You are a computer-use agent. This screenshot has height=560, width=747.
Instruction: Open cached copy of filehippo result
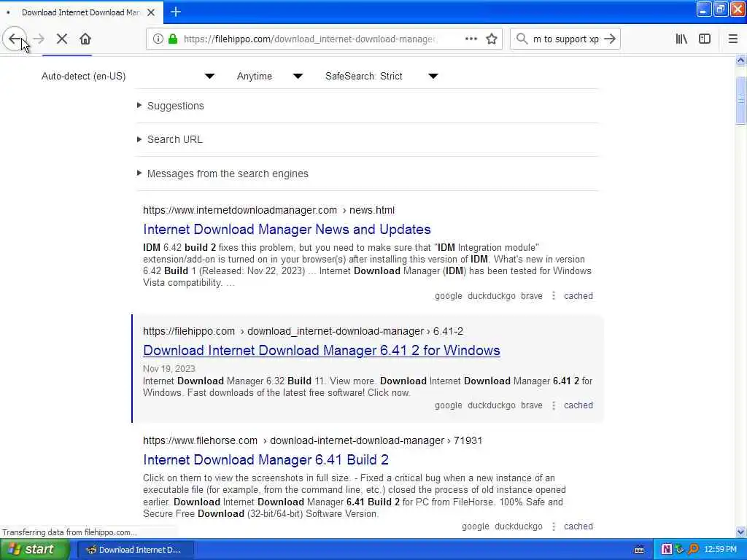(578, 405)
